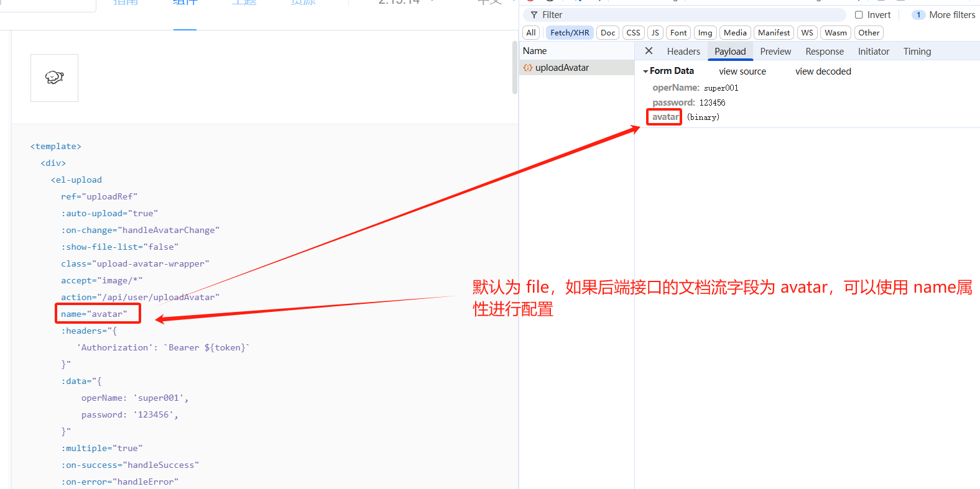Screen dimensions: 980x489
Task: Click the (binary) value text
Action: (x=703, y=117)
